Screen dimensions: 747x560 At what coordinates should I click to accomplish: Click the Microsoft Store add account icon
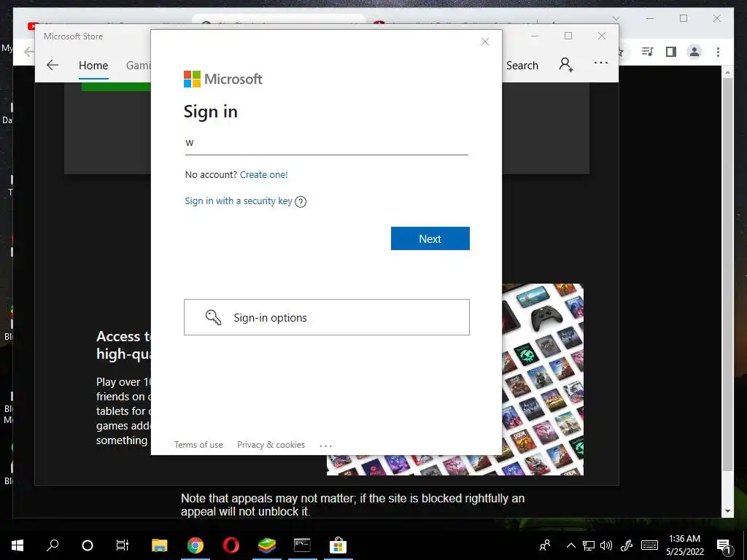566,64
